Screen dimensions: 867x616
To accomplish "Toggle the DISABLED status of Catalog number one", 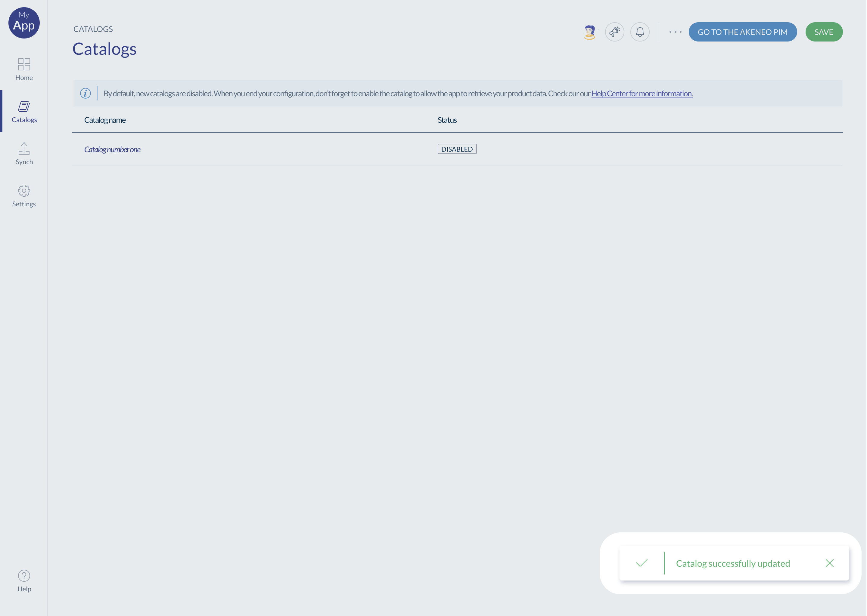I will (x=457, y=149).
